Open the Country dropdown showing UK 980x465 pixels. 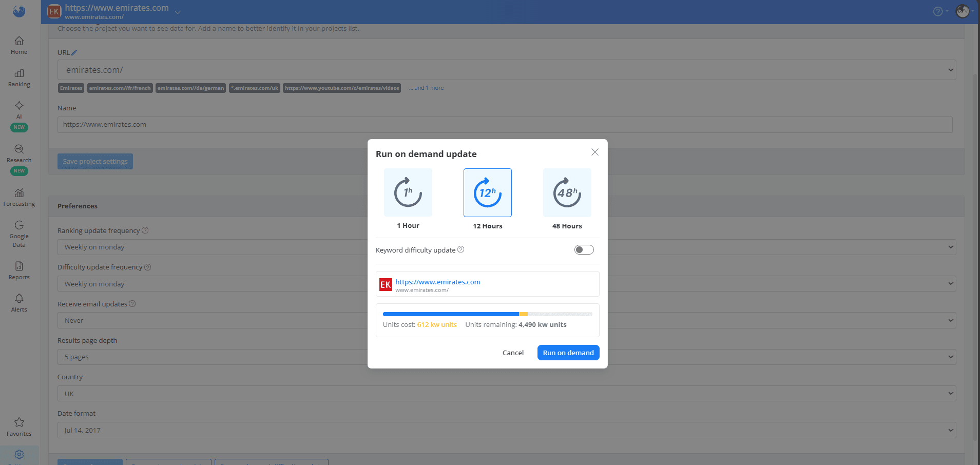(507, 394)
